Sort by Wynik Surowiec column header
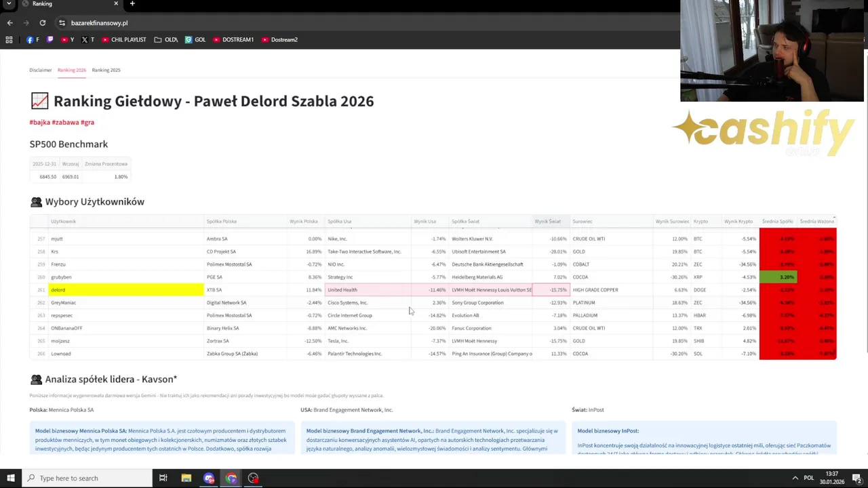 pos(672,221)
